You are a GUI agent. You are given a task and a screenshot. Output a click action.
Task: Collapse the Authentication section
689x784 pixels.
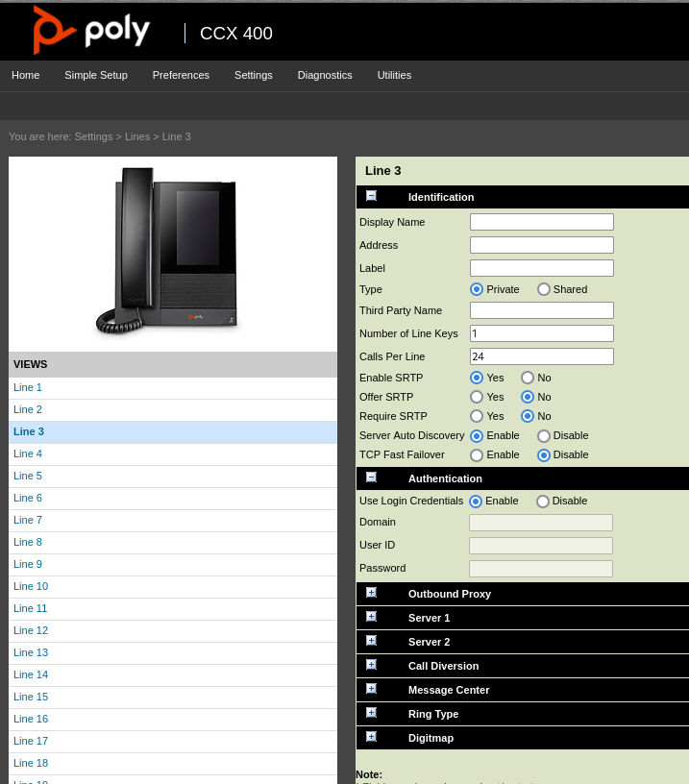point(371,477)
